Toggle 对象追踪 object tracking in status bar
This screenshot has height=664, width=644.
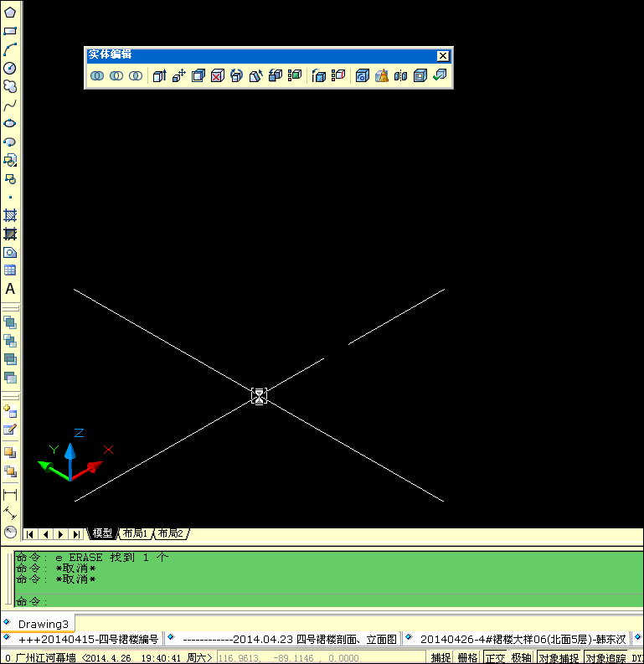[x=605, y=657]
